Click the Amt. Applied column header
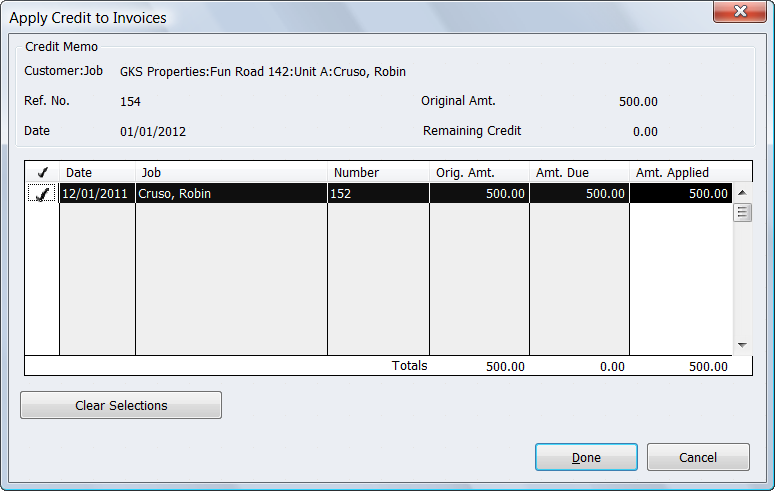 pyautogui.click(x=680, y=173)
